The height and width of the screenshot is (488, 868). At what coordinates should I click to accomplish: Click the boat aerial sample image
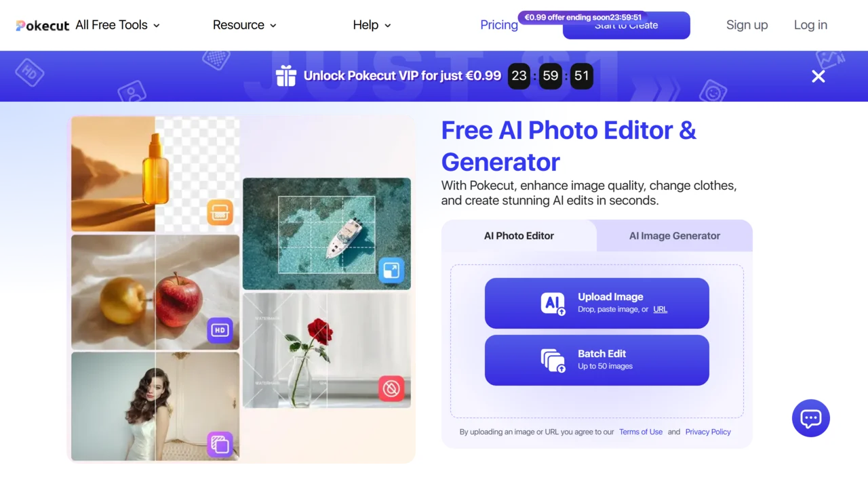coord(327,234)
